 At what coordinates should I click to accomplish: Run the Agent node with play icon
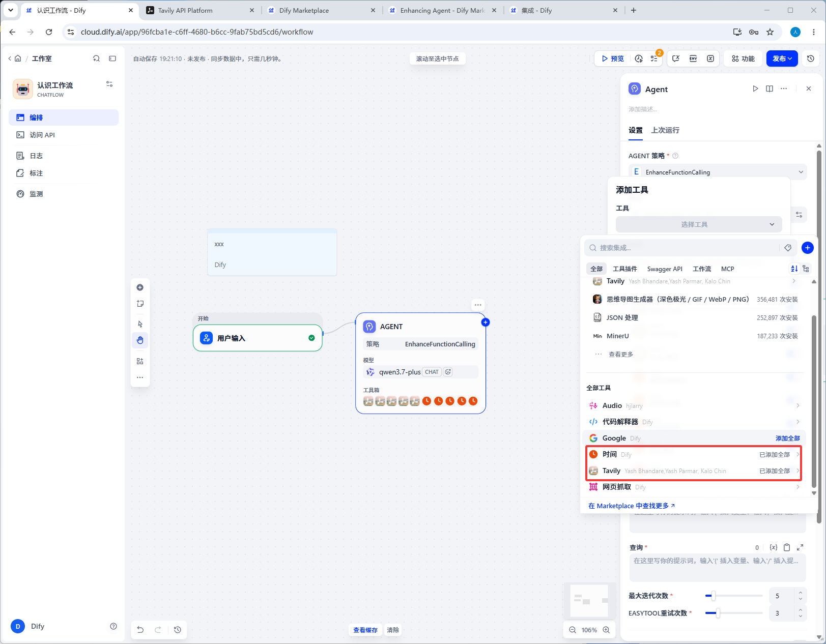(755, 89)
